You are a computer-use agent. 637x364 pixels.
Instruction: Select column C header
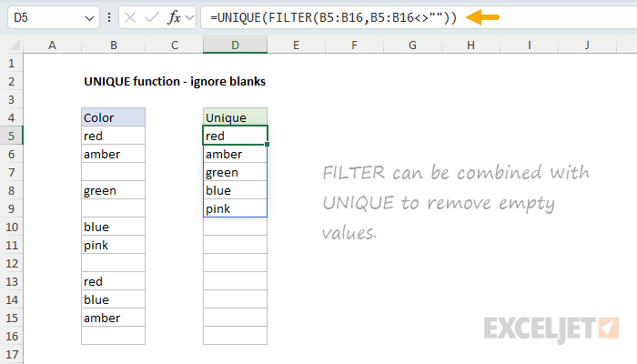[x=175, y=45]
